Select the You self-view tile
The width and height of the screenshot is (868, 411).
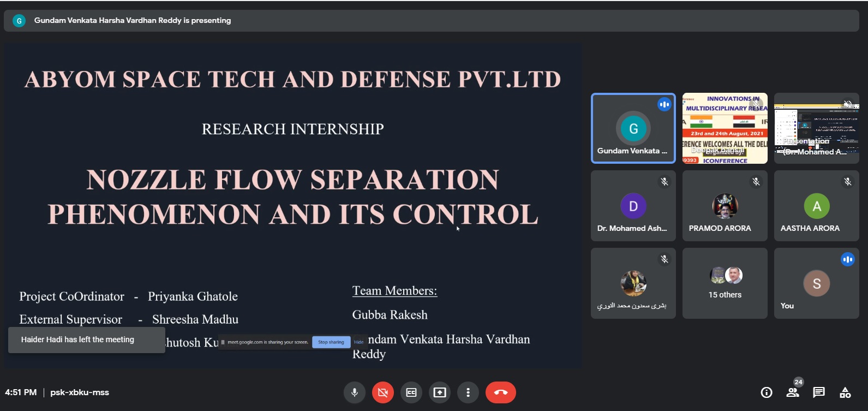pyautogui.click(x=817, y=283)
